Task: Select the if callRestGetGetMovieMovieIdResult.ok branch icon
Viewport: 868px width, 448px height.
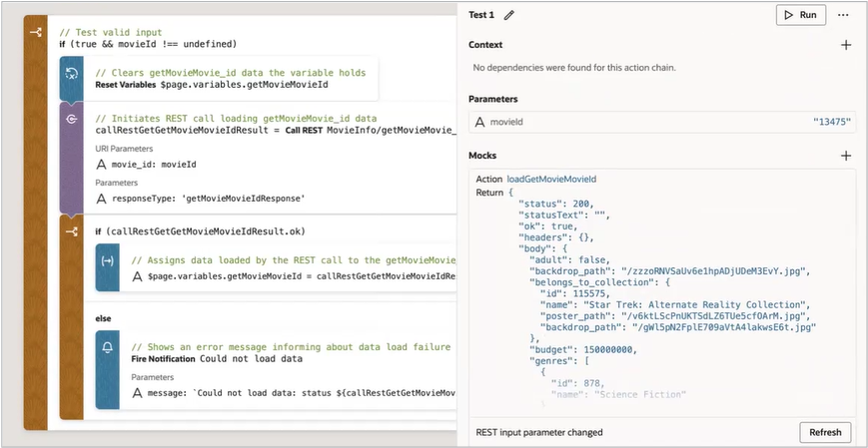Action: (71, 231)
